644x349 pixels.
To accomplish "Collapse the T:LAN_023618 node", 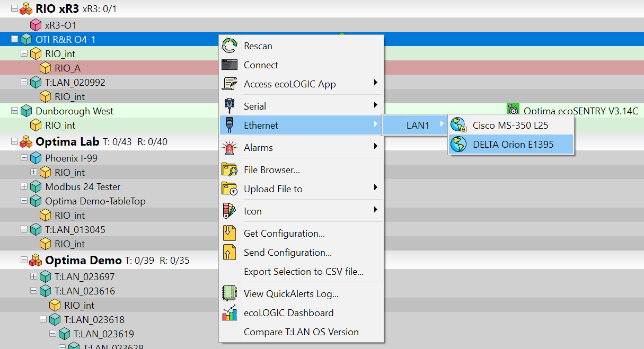I will click(x=43, y=320).
